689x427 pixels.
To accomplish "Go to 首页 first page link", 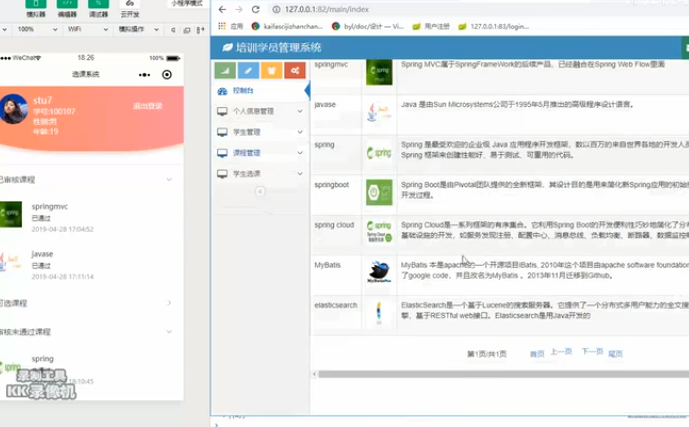I will point(537,354).
